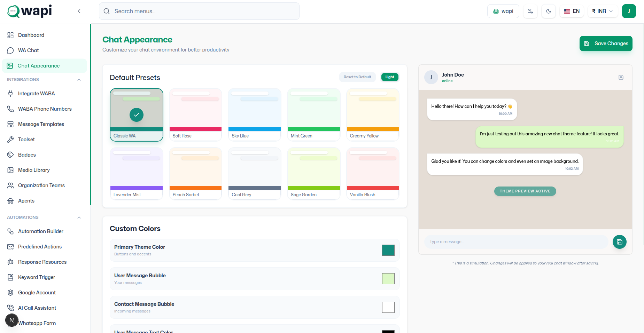
Task: Click the Search menus input field
Action: point(199,11)
